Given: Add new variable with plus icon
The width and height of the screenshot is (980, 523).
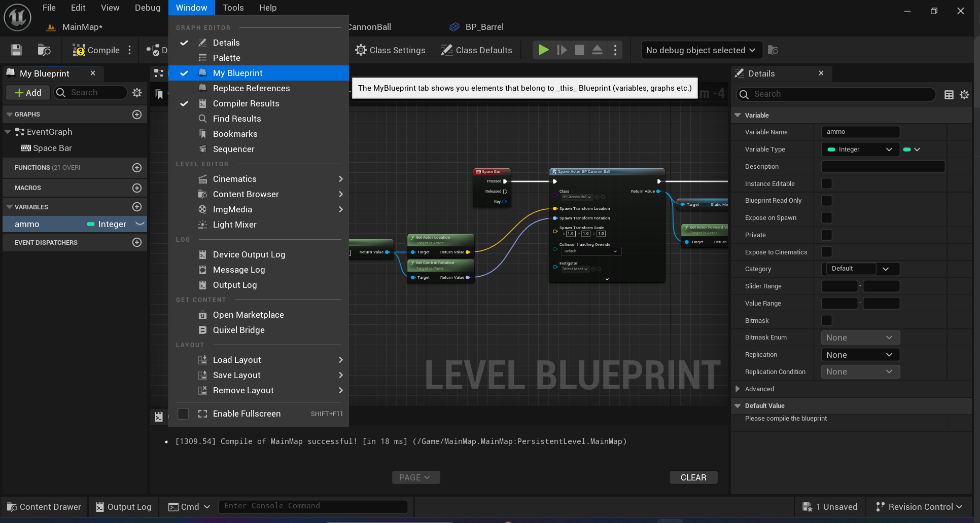Looking at the screenshot, I should coord(137,207).
